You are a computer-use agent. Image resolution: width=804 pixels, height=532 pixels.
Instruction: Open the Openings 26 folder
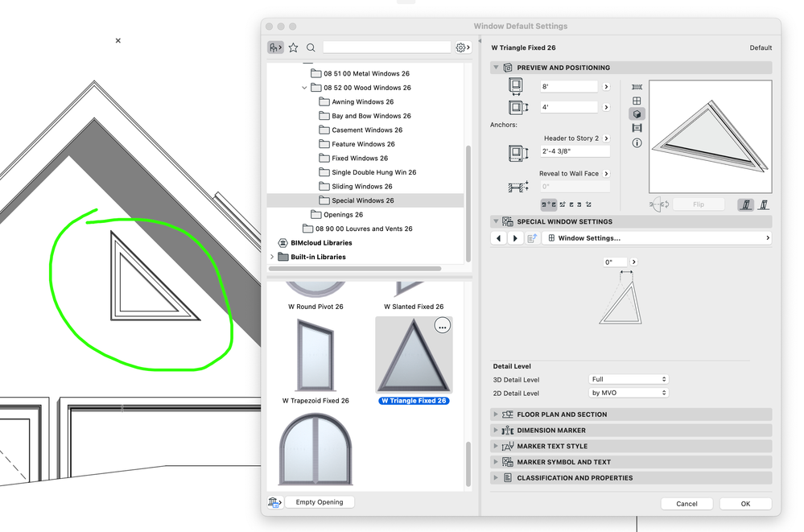tap(343, 214)
